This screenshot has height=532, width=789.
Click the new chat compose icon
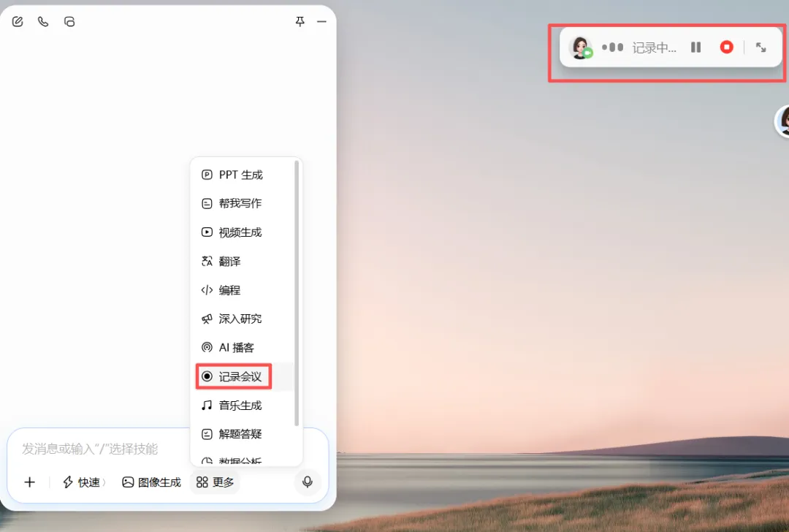click(18, 22)
